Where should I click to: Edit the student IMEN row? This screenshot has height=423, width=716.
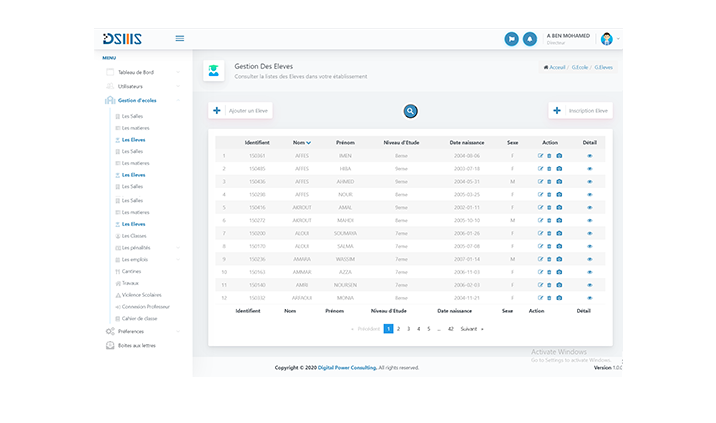[x=541, y=156]
